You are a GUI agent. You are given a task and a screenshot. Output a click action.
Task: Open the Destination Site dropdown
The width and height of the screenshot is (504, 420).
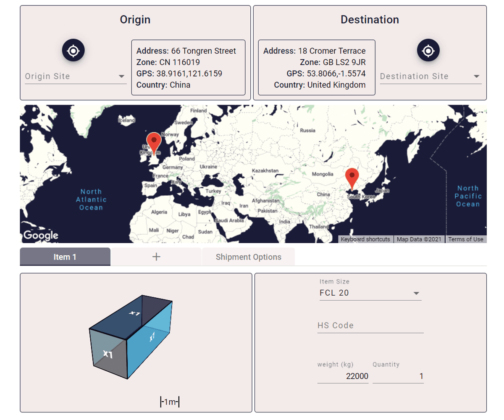click(430, 76)
